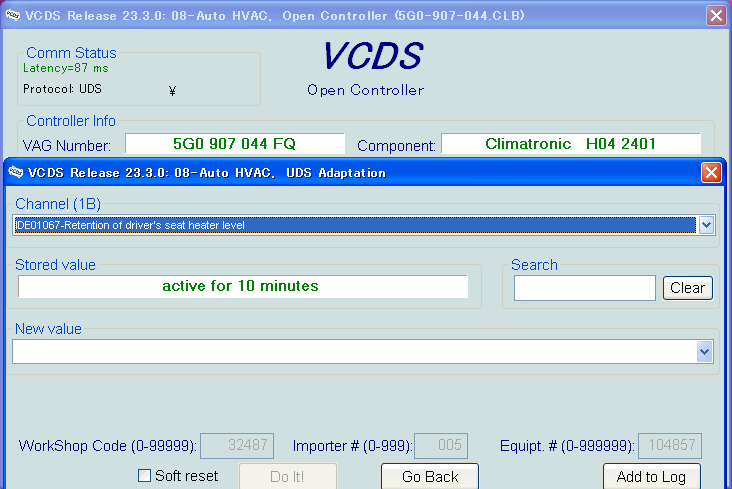Click the 'Channel (1B)' group label

click(x=58, y=204)
